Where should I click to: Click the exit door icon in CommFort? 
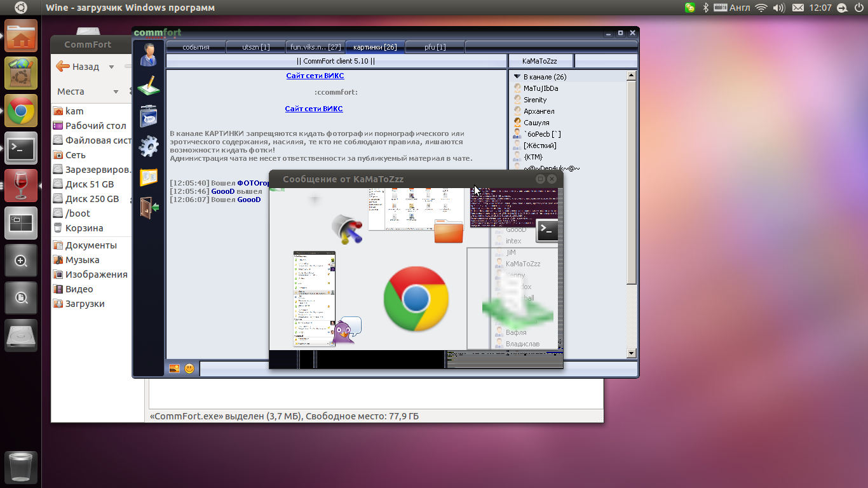(149, 207)
